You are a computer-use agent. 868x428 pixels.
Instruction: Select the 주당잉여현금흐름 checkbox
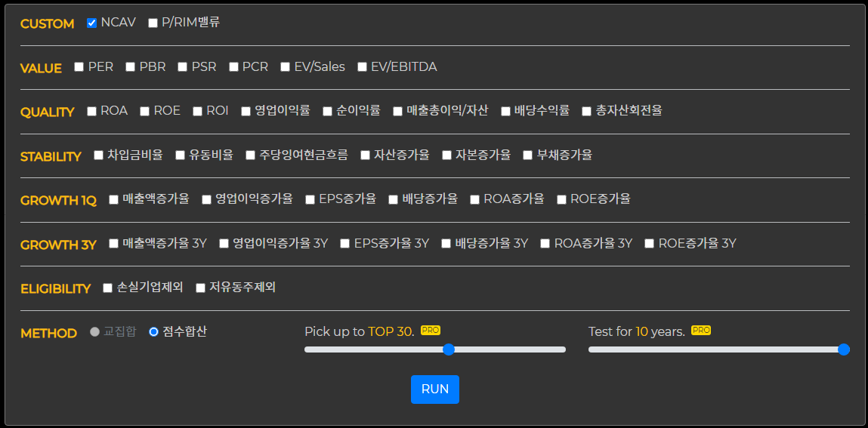point(250,155)
